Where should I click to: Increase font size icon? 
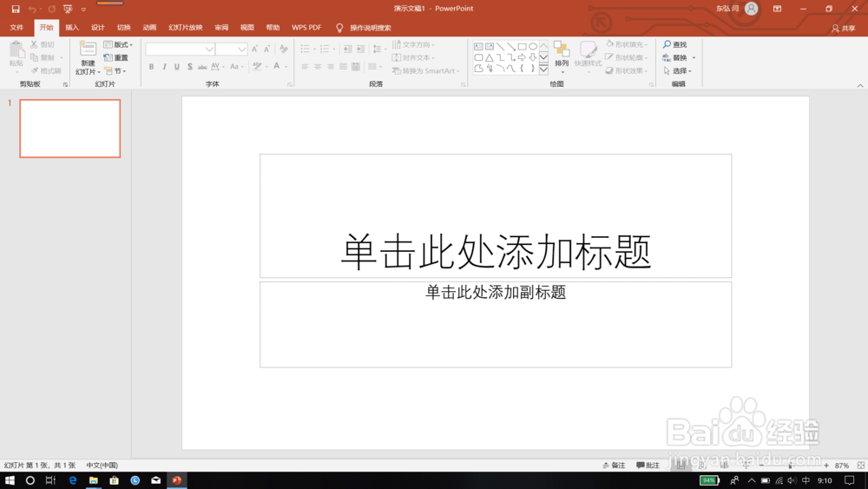point(254,49)
